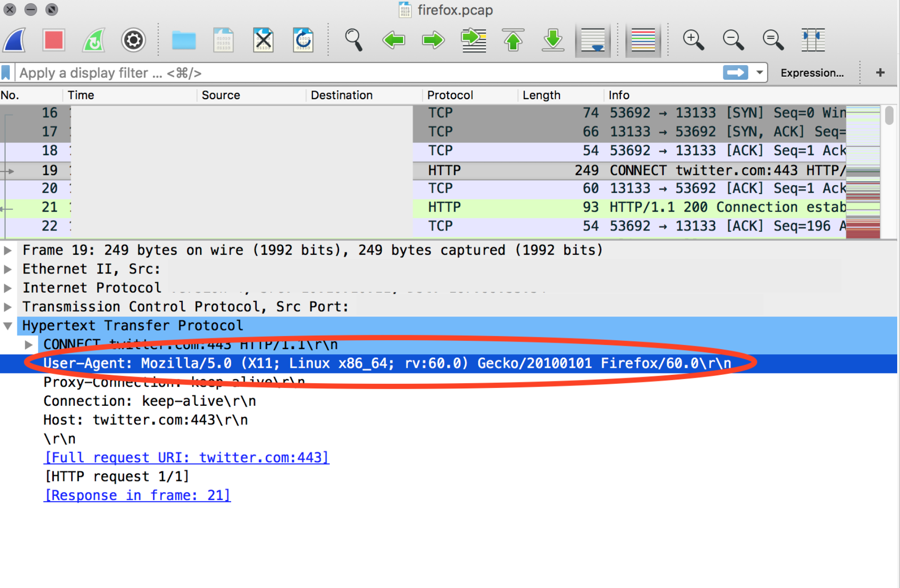Toggle packet list colorization
Screen dimensions: 900x588
click(643, 40)
